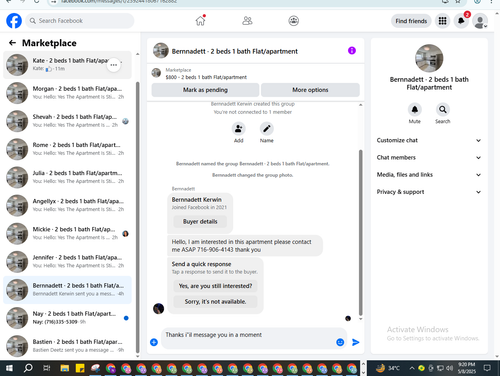Expand Privacy & support section
Viewport: 500px width, 376px height.
[429, 192]
